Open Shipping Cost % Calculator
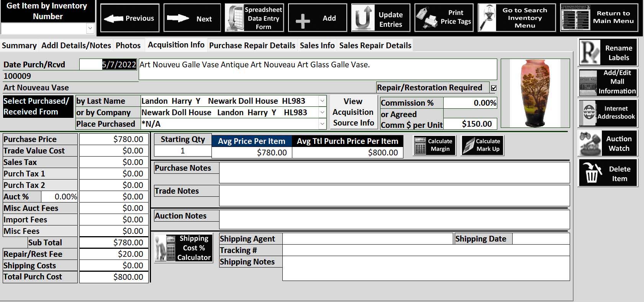This screenshot has width=644, height=302. (x=184, y=248)
